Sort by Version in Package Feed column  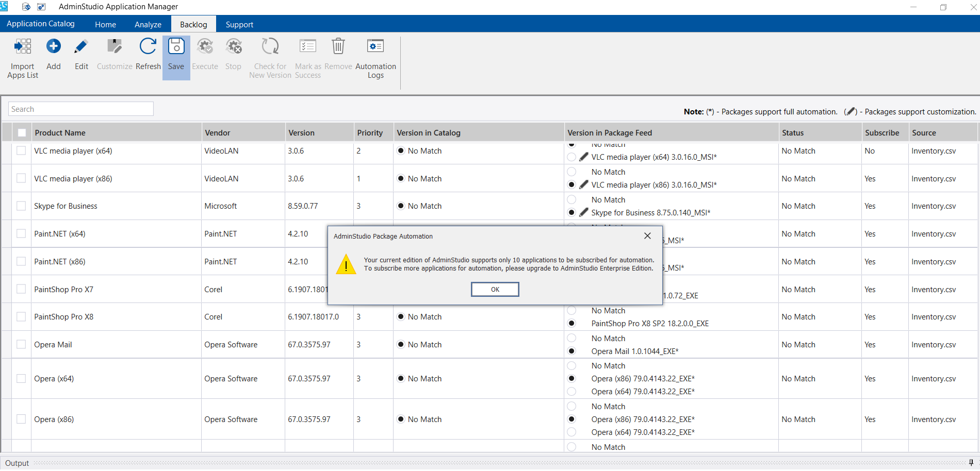tap(672, 133)
